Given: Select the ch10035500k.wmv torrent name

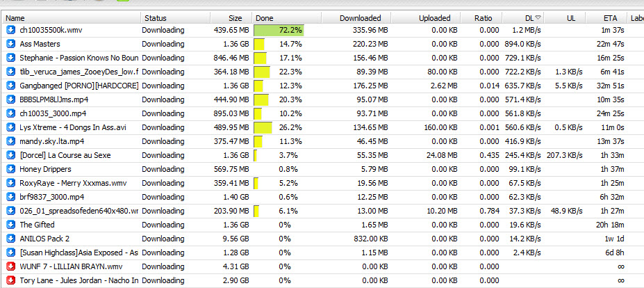Looking at the screenshot, I should point(51,30).
